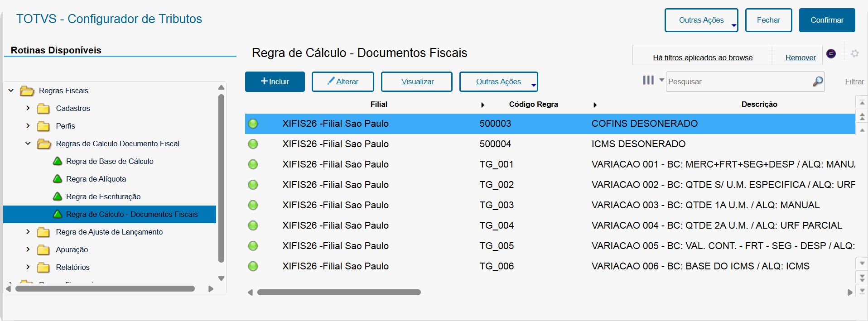Select the Regra de Alíquota triangle icon
The image size is (868, 321).
tap(58, 179)
